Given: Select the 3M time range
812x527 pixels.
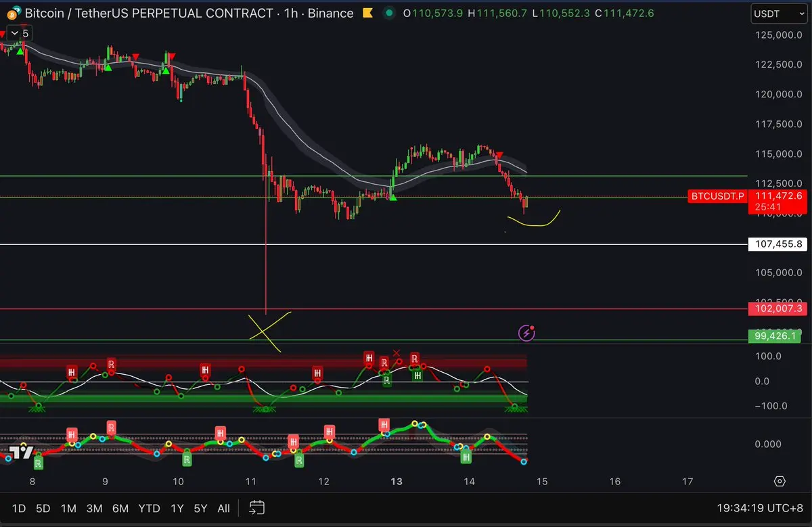Looking at the screenshot, I should click(94, 508).
